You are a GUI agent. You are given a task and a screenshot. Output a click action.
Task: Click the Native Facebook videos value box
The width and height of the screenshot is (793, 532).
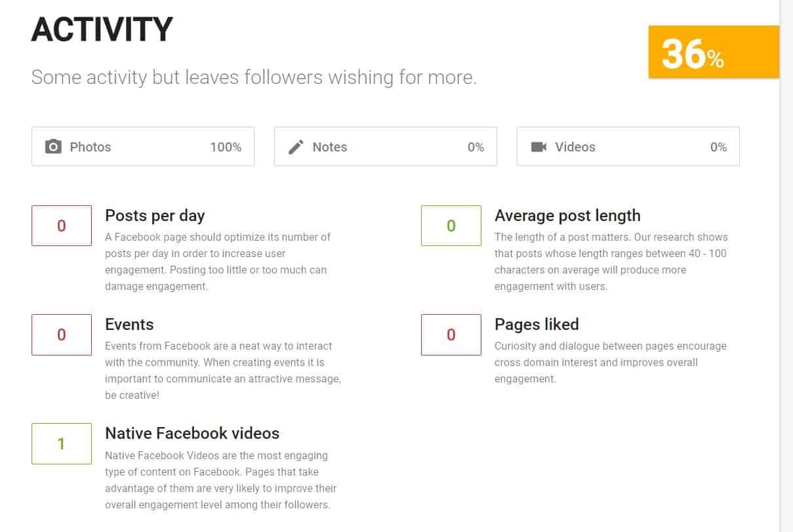(x=62, y=443)
